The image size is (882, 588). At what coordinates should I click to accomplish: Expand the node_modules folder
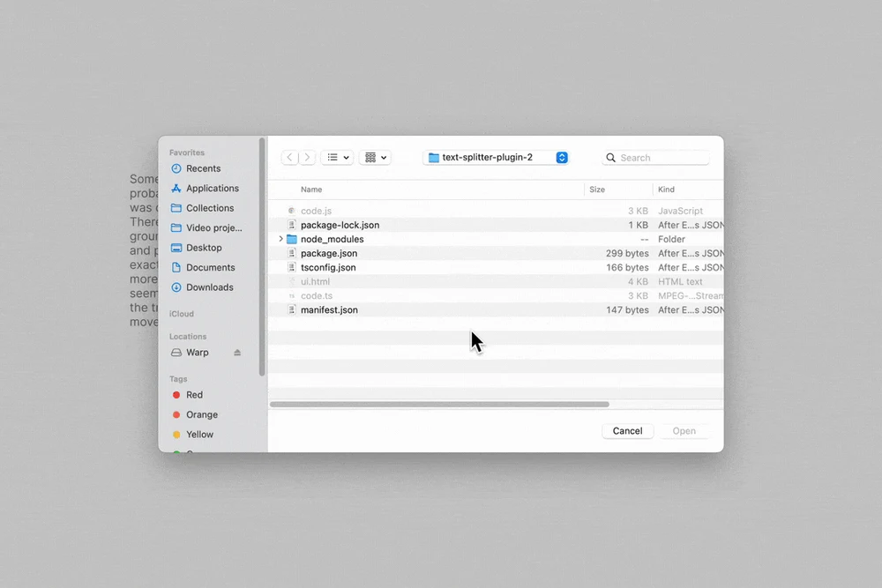coord(280,239)
